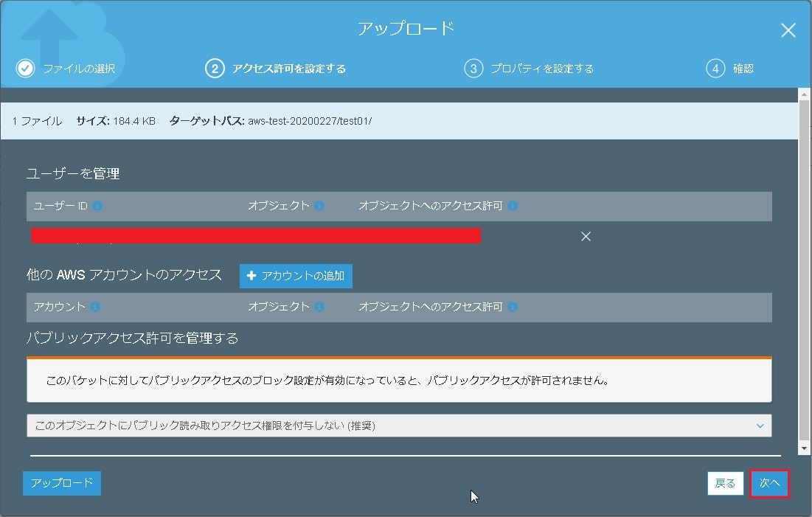This screenshot has width=812, height=517.
Task: Click info icon beside オブジェクトへのアクセス許可 in account table
Action: [513, 307]
